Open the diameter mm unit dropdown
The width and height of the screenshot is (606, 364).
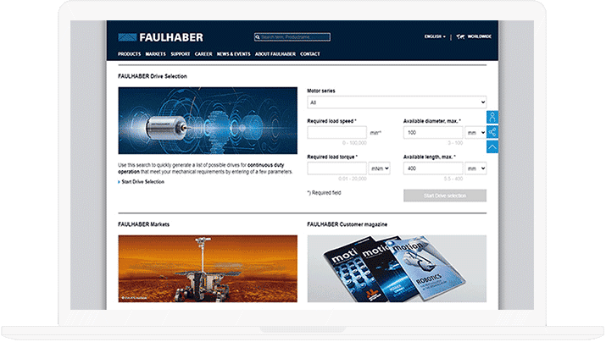click(x=475, y=133)
